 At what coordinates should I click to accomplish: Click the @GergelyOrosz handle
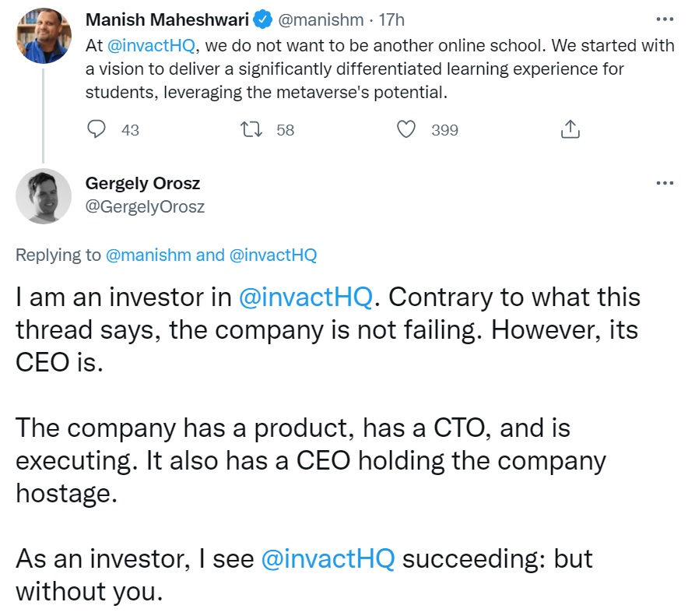pyautogui.click(x=145, y=206)
